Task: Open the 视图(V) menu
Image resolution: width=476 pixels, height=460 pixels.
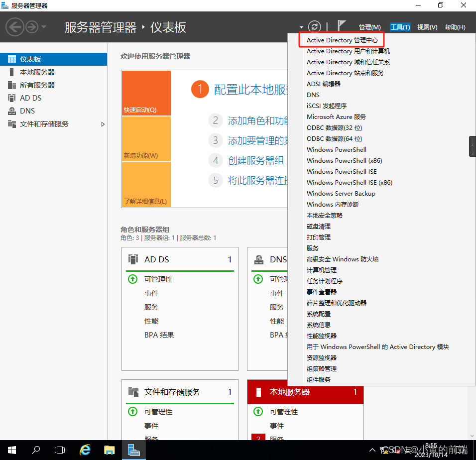Action: tap(427, 27)
